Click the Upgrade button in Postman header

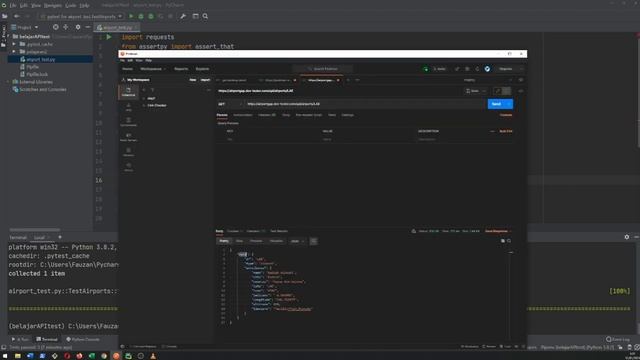click(506, 69)
